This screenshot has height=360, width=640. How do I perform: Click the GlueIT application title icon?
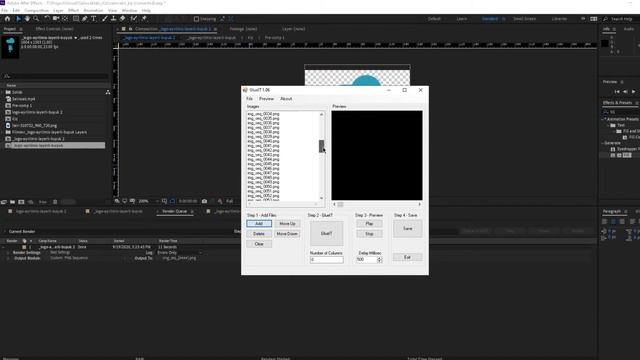(x=245, y=90)
